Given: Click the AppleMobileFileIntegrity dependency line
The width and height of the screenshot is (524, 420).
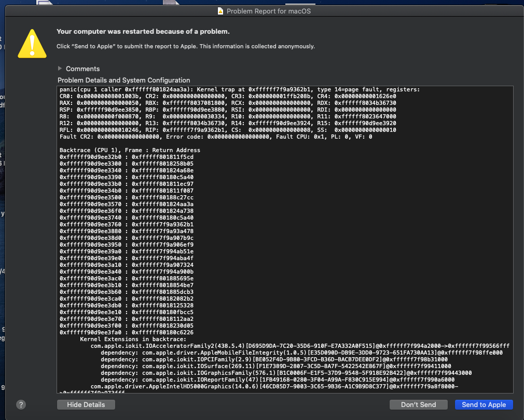Looking at the screenshot, I should click(x=302, y=353).
